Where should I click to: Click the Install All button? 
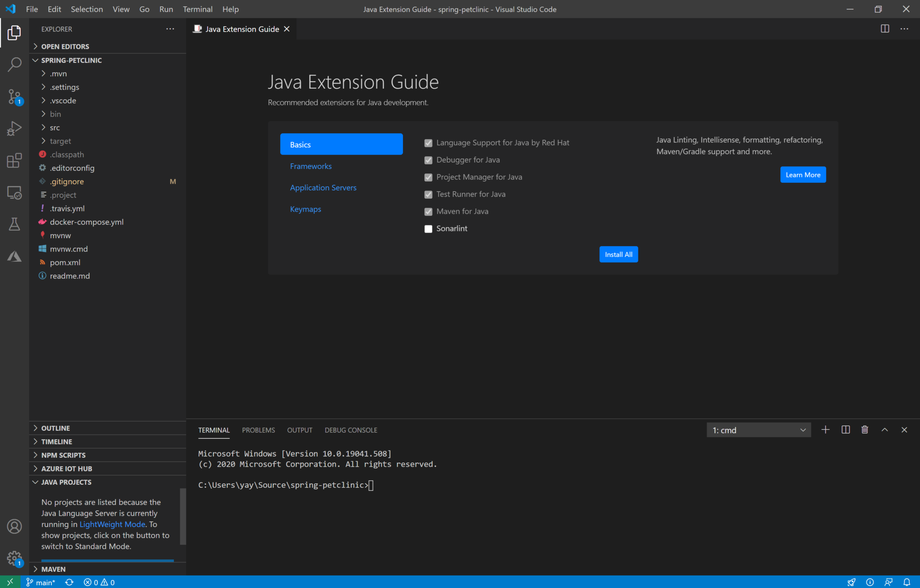(618, 254)
